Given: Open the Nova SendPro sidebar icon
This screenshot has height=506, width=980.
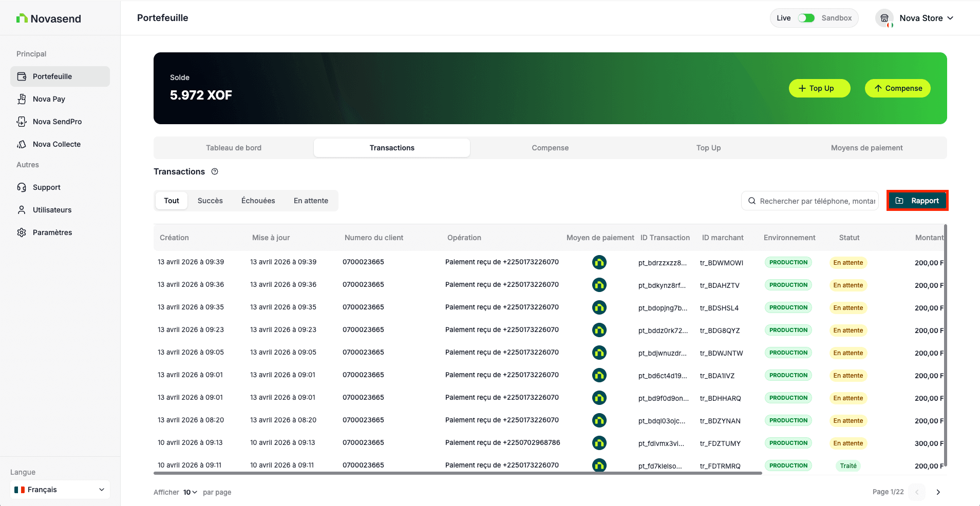Looking at the screenshot, I should pyautogui.click(x=22, y=122).
